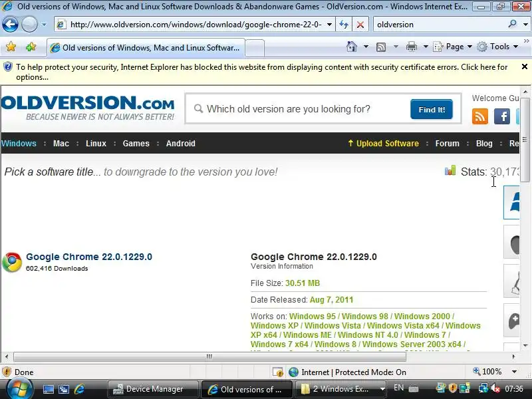Click the security information bar message
532x399 pixels.
click(x=261, y=72)
